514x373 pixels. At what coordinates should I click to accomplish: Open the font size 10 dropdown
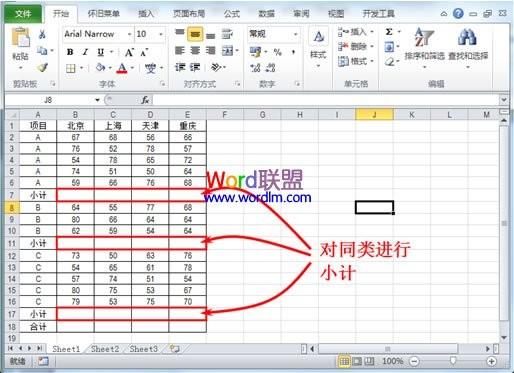(161, 34)
